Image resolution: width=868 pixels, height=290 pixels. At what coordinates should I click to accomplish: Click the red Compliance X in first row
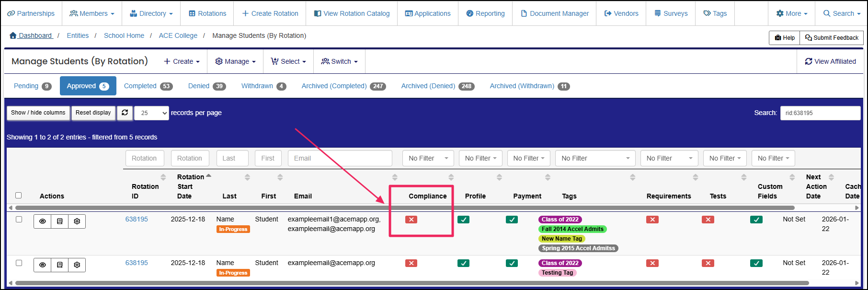[x=411, y=220]
